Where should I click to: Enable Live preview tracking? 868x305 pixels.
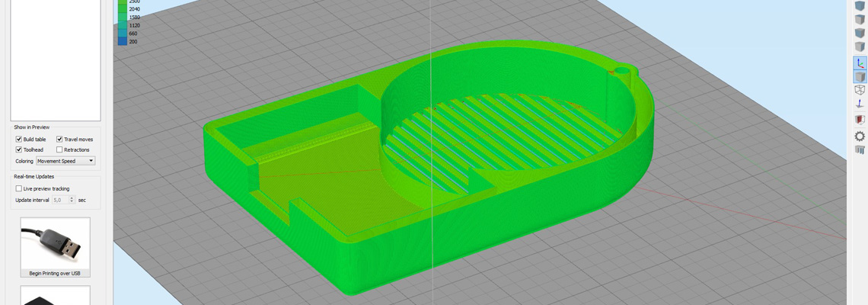tap(19, 188)
